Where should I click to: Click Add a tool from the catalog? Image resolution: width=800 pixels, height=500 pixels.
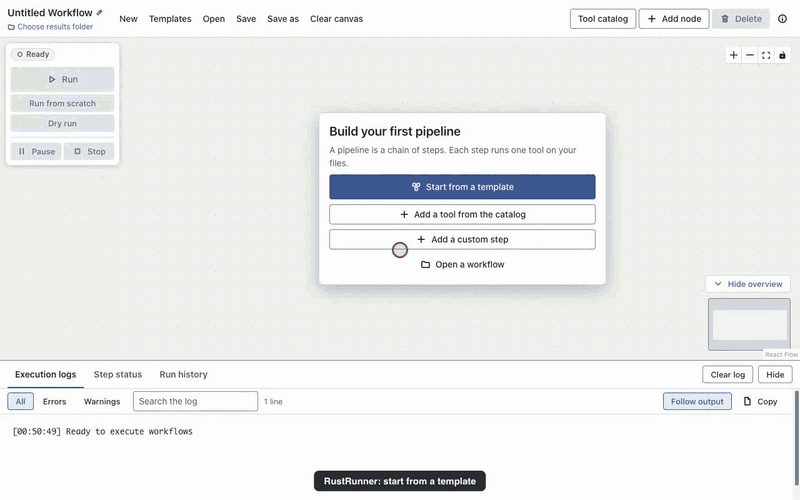(x=462, y=214)
